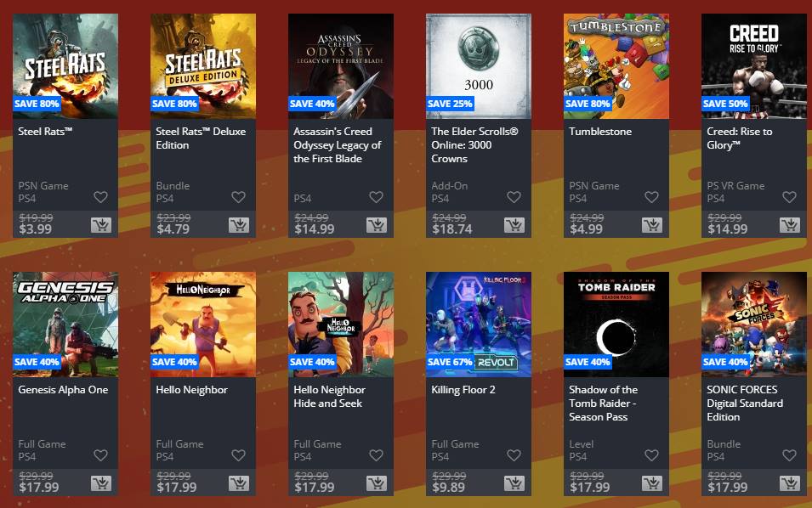Wishlist Assassin's Creed Odyssey Legacy heart
Viewport: 812px width, 508px height.
376,196
